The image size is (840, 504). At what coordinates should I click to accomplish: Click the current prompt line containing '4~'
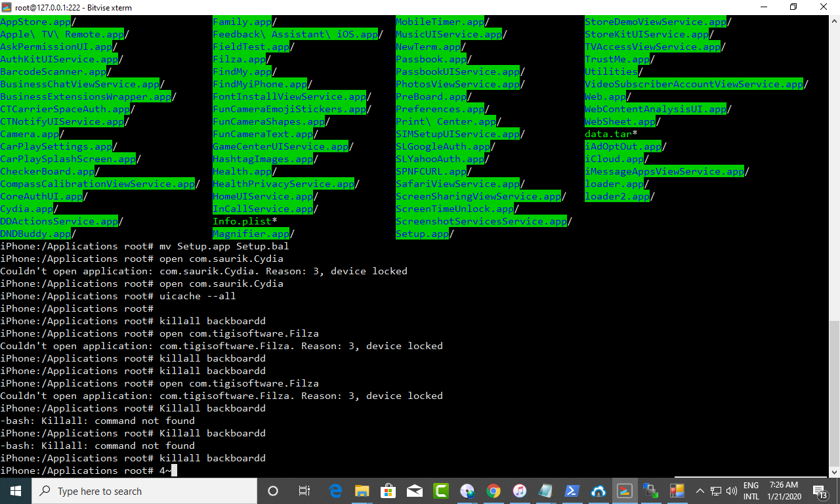89,471
